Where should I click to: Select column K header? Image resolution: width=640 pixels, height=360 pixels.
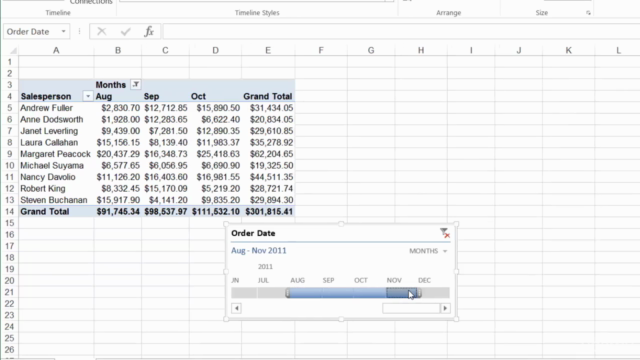(x=569, y=51)
